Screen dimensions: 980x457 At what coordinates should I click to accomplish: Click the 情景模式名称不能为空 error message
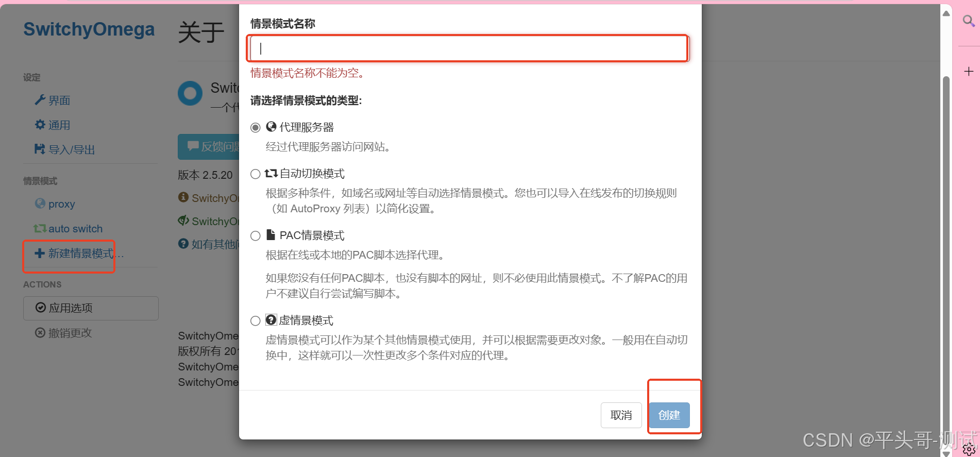point(309,73)
